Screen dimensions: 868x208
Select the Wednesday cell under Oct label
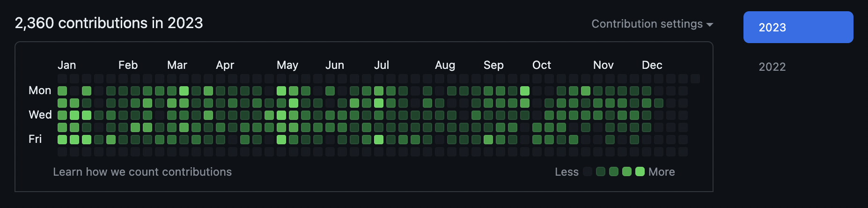537,115
